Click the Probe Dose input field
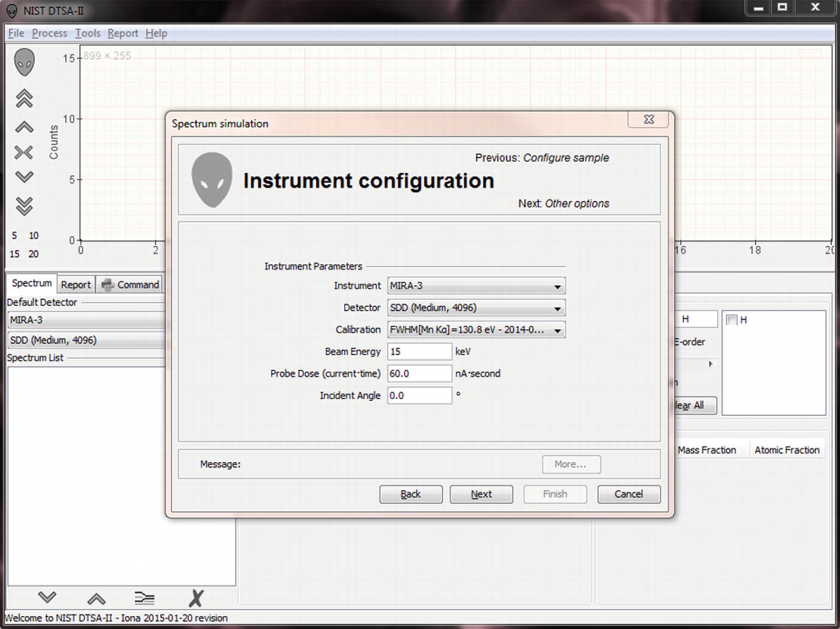Viewport: 840px width, 629px height. (420, 373)
